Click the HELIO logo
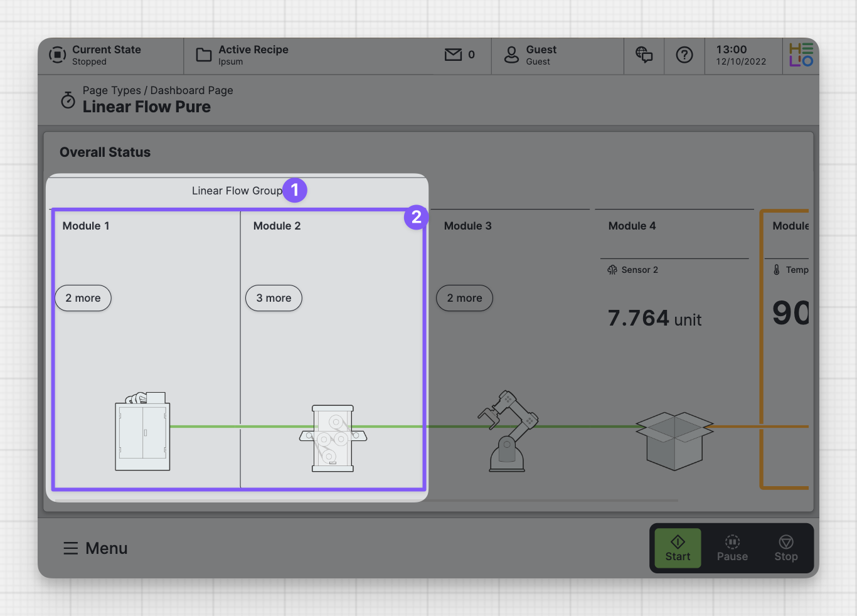The width and height of the screenshot is (857, 616). tap(801, 55)
